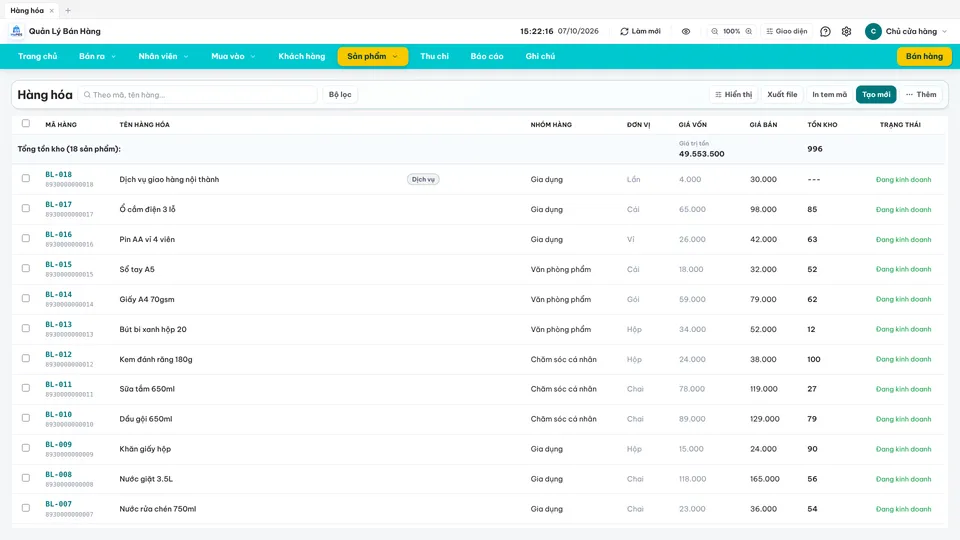Screen dimensions: 960x540
Task: Open the help question mark icon
Action: (x=825, y=31)
